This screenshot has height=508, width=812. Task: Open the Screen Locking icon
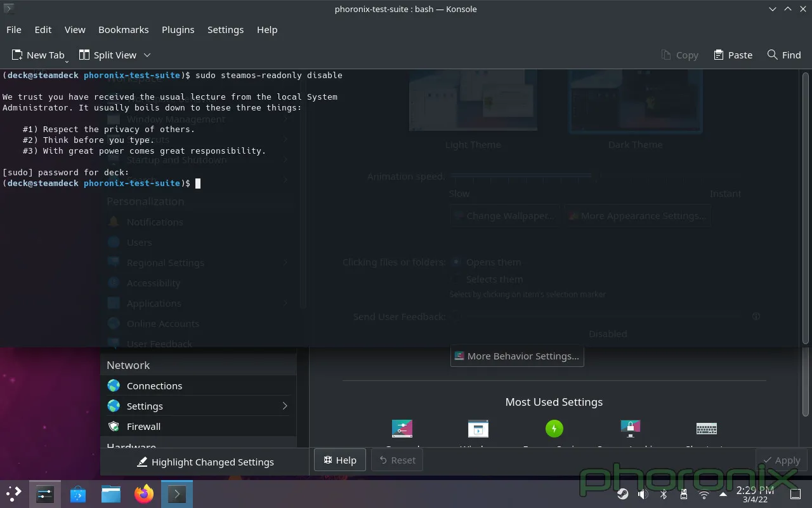click(x=631, y=429)
